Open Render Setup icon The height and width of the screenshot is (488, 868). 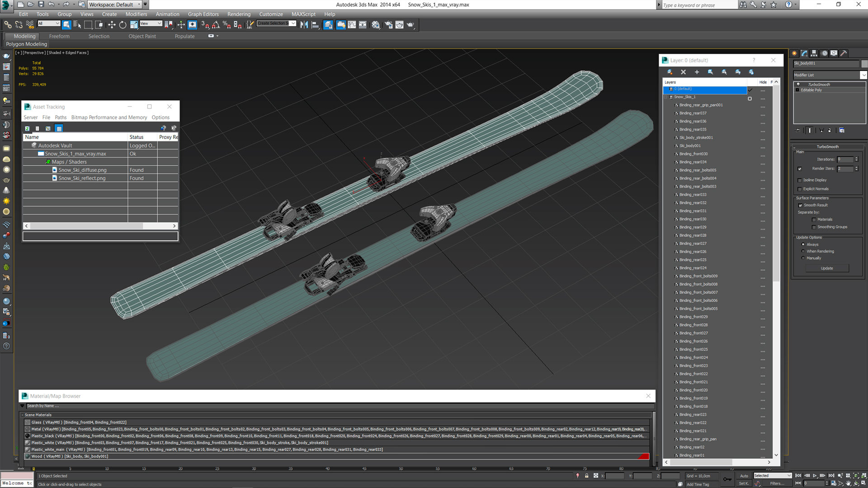click(x=388, y=24)
